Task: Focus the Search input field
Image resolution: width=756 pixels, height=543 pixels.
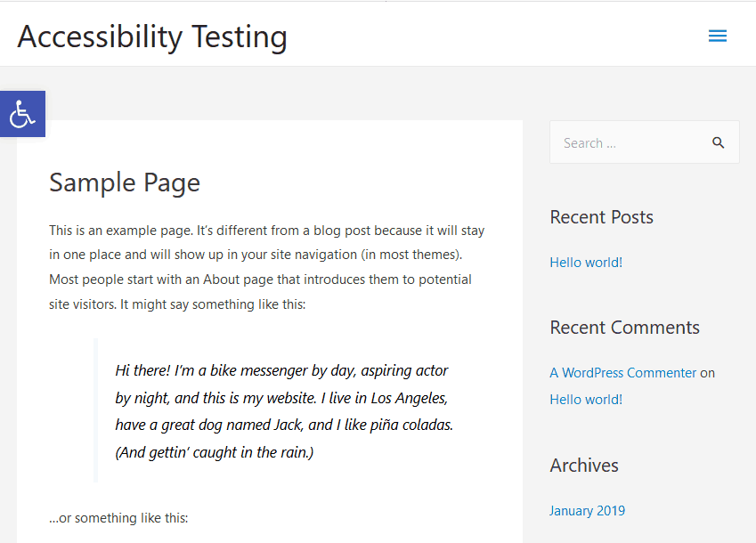Action: click(x=623, y=142)
